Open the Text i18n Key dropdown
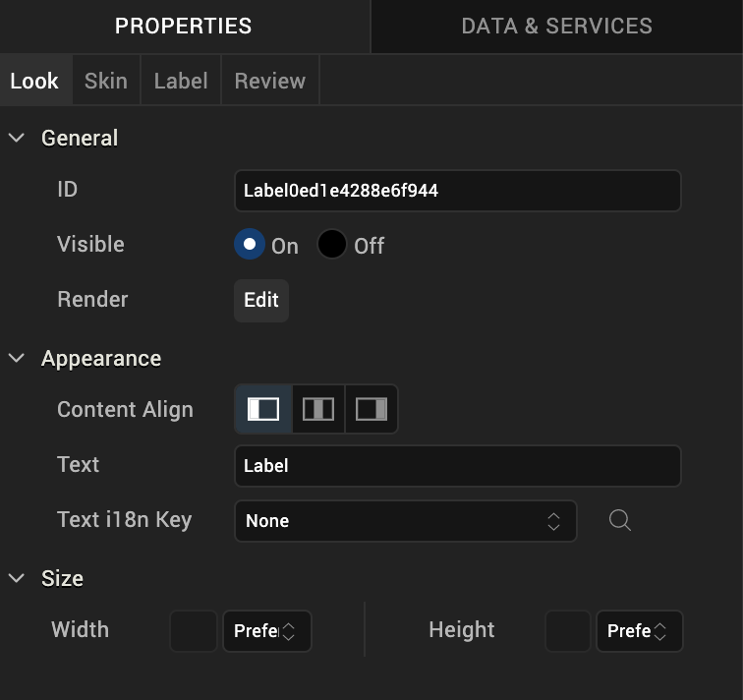Viewport: 743px width, 700px height. click(405, 521)
